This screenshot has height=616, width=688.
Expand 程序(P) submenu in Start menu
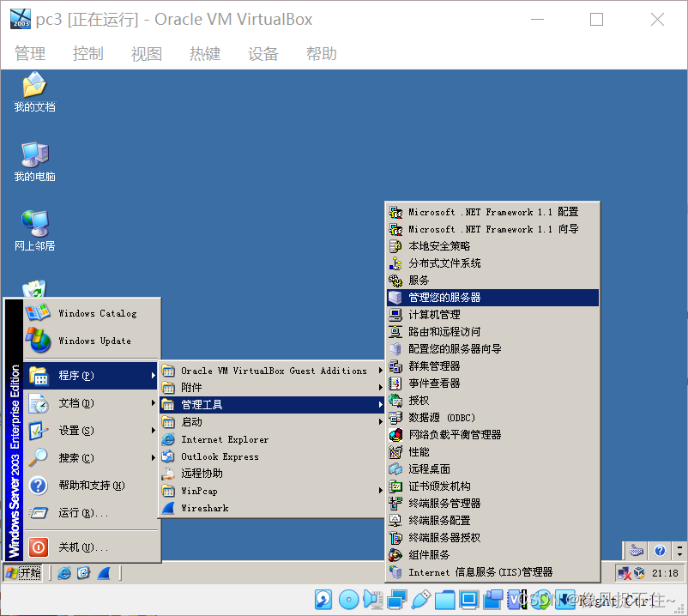(x=92, y=376)
